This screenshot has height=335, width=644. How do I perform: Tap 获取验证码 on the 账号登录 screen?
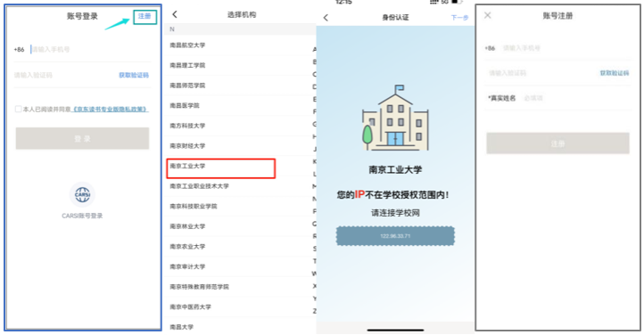[x=134, y=75]
